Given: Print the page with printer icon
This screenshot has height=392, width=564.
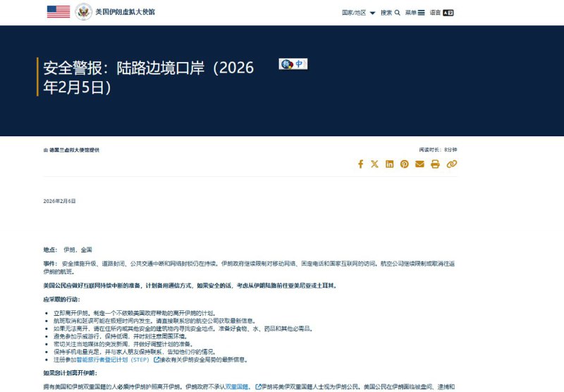Looking at the screenshot, I should point(435,164).
